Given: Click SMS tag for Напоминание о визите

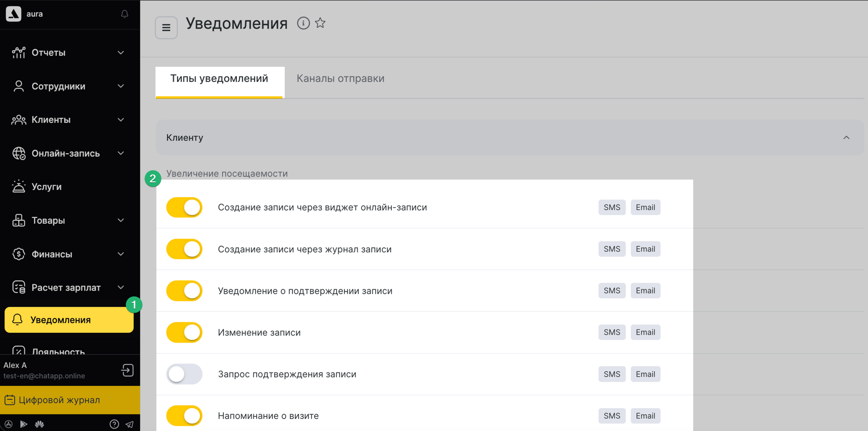Looking at the screenshot, I should (x=612, y=416).
